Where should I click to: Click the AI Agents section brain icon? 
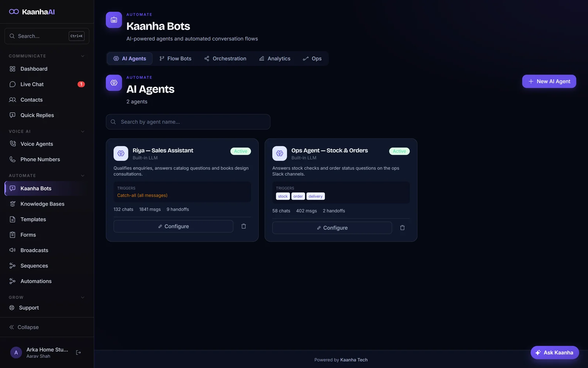(x=114, y=83)
